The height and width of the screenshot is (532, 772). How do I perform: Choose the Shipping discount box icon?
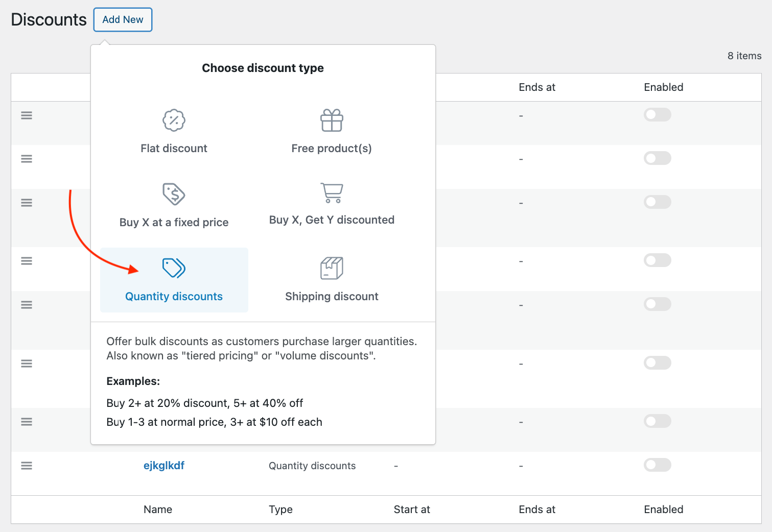pos(332,268)
